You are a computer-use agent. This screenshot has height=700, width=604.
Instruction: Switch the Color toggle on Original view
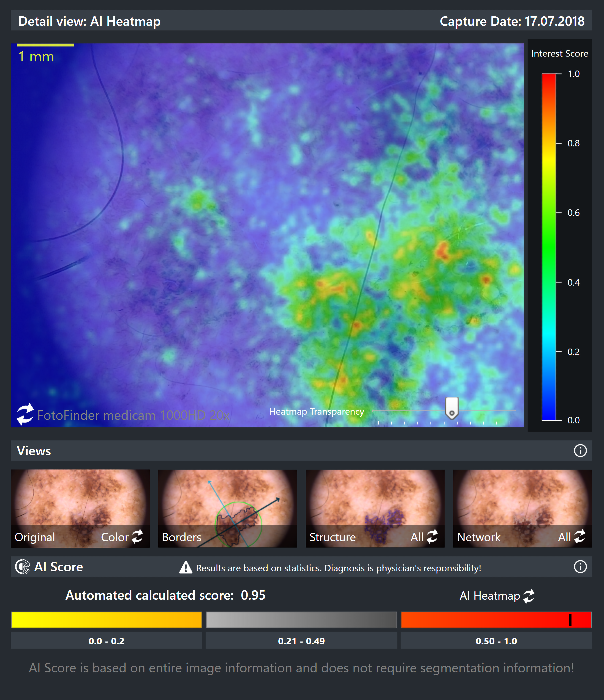click(115, 537)
